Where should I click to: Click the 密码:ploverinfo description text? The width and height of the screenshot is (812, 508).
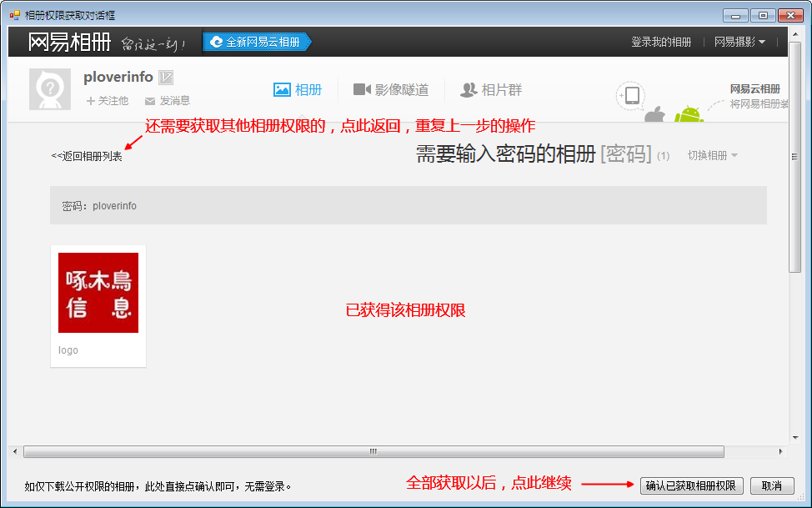coord(99,206)
